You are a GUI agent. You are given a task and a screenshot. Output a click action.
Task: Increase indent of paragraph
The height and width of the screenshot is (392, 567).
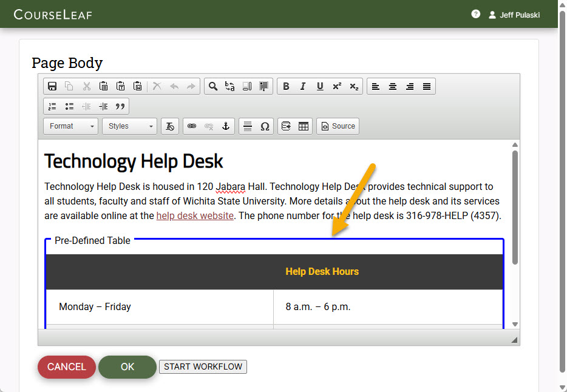point(103,106)
